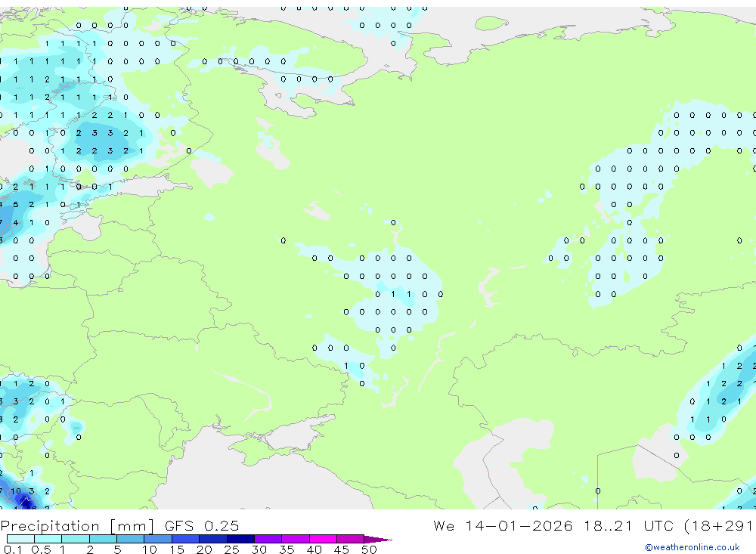Select the legend swatch between 45 and 50

click(x=350, y=539)
